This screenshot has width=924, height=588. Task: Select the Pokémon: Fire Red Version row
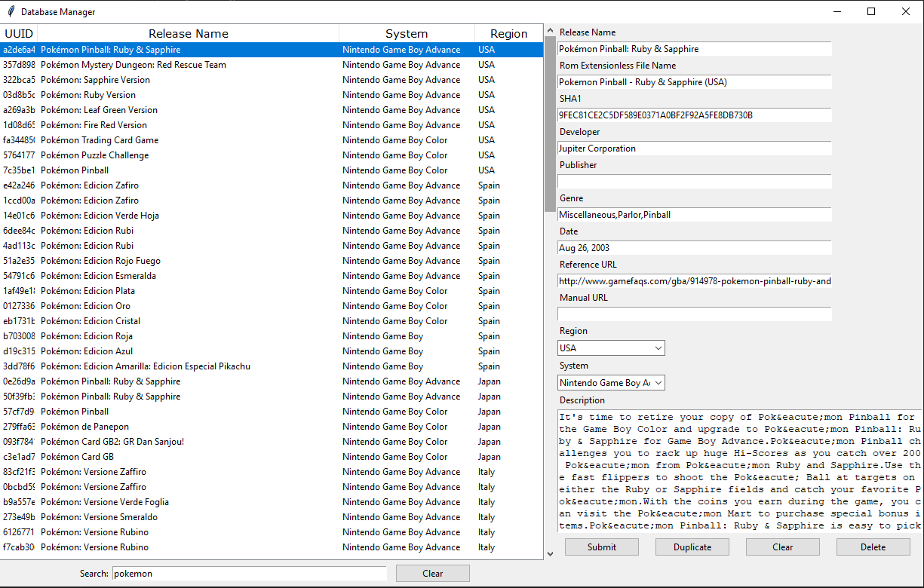coord(272,125)
